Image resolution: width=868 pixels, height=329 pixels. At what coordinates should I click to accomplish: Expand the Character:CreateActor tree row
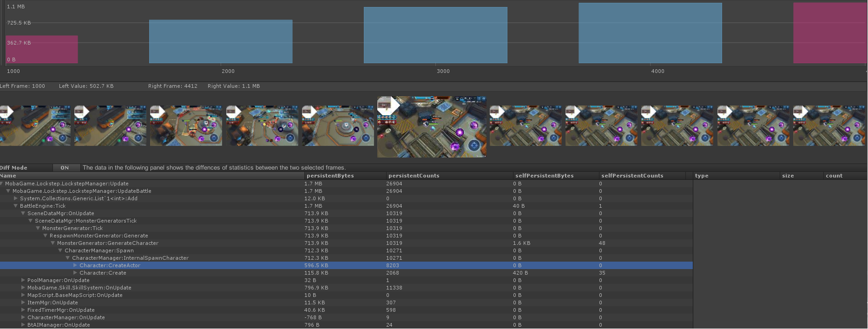(75, 265)
